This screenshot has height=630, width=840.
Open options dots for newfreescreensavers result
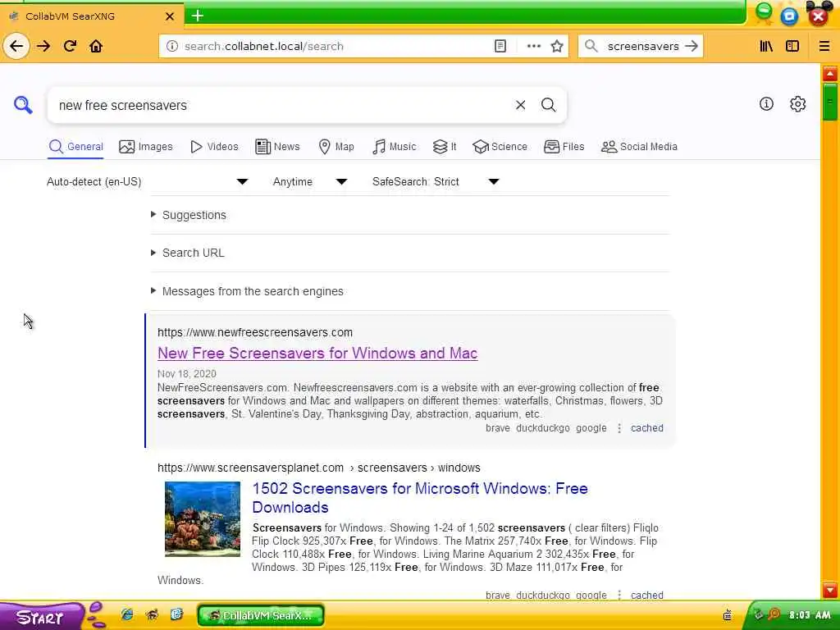(619, 428)
